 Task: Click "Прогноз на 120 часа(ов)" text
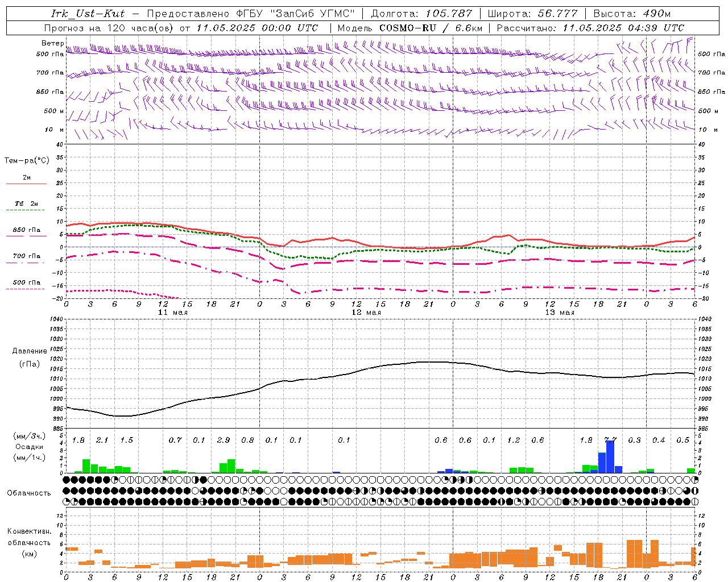click(x=109, y=28)
